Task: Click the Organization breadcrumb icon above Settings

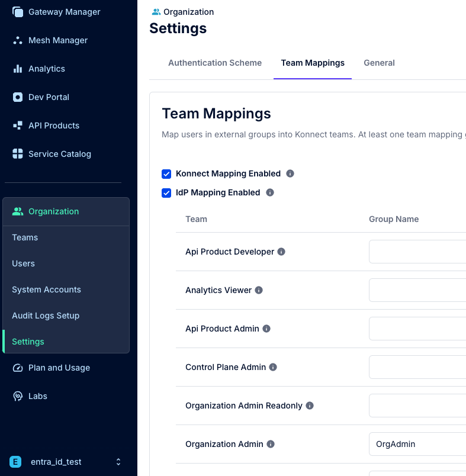Action: click(156, 12)
